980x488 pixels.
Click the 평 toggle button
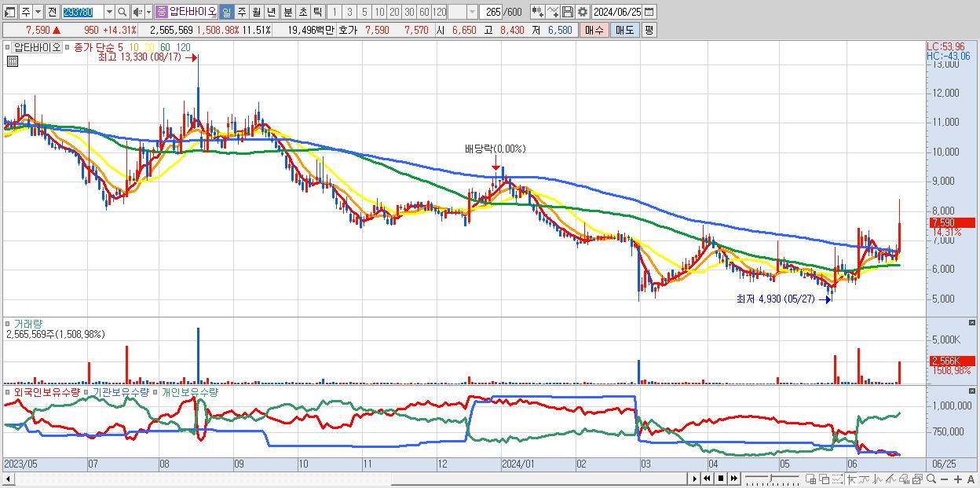[x=649, y=30]
